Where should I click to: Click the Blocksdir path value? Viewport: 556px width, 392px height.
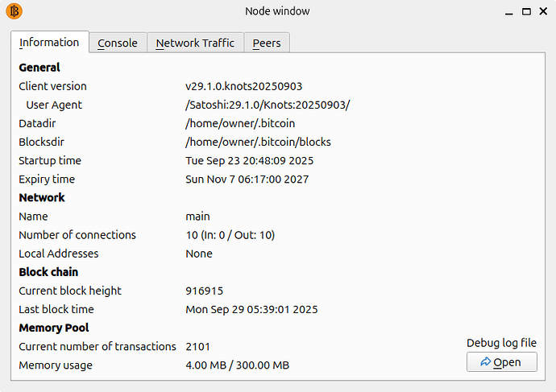258,142
